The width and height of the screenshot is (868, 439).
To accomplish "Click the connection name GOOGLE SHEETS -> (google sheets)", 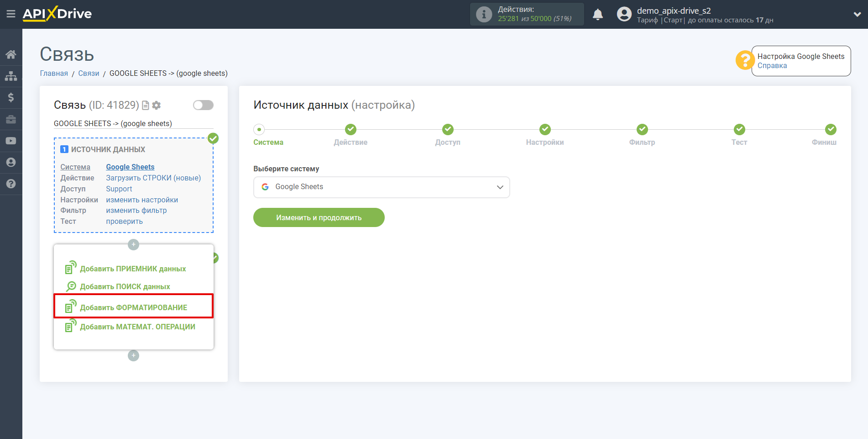I will pos(113,124).
